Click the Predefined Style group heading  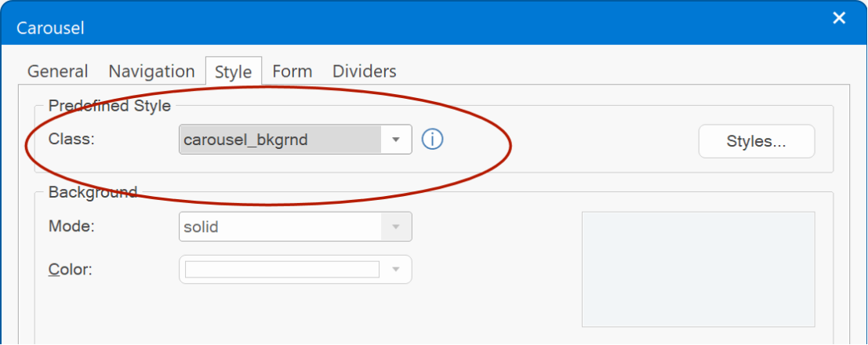click(110, 106)
